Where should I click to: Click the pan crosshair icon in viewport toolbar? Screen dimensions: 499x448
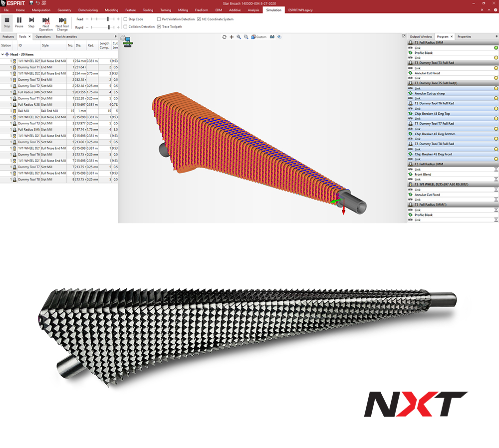point(232,37)
